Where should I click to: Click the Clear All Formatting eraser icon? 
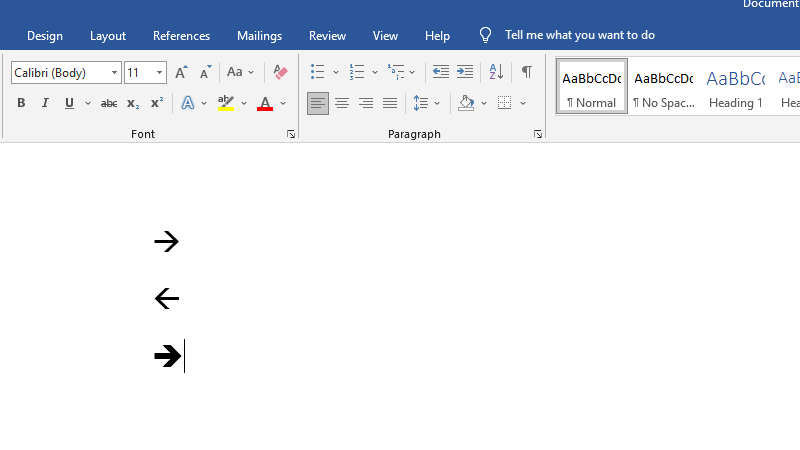(x=280, y=72)
